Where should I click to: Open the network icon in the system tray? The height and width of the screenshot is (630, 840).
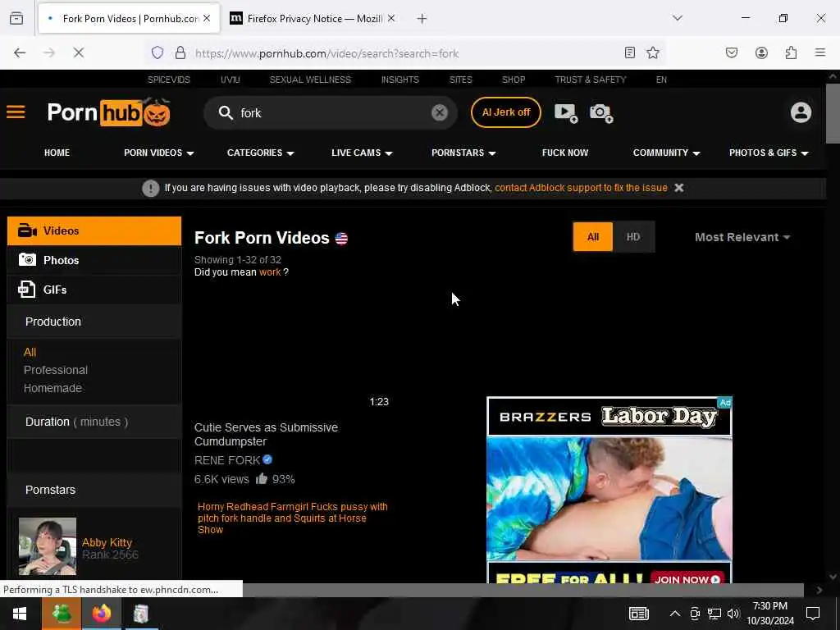(714, 614)
